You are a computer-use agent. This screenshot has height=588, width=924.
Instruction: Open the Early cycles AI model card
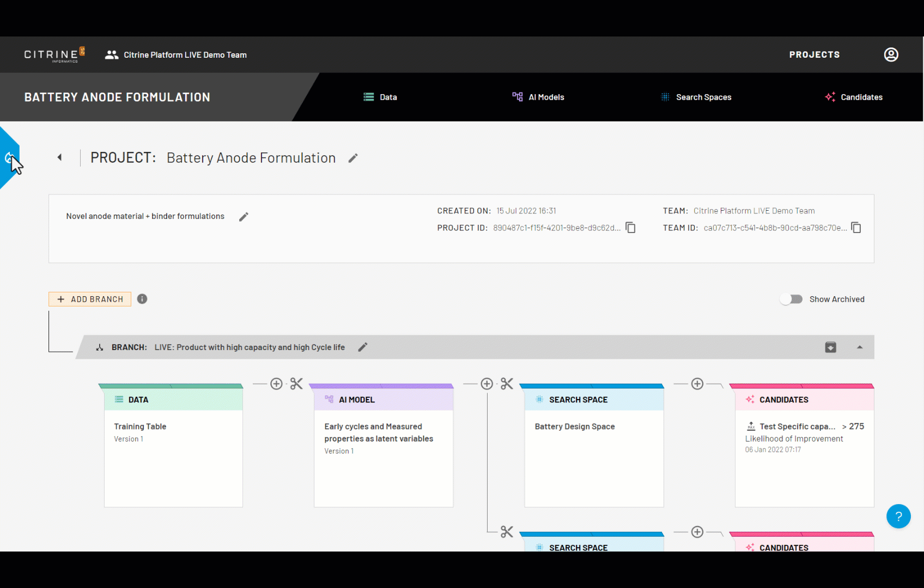tap(384, 458)
